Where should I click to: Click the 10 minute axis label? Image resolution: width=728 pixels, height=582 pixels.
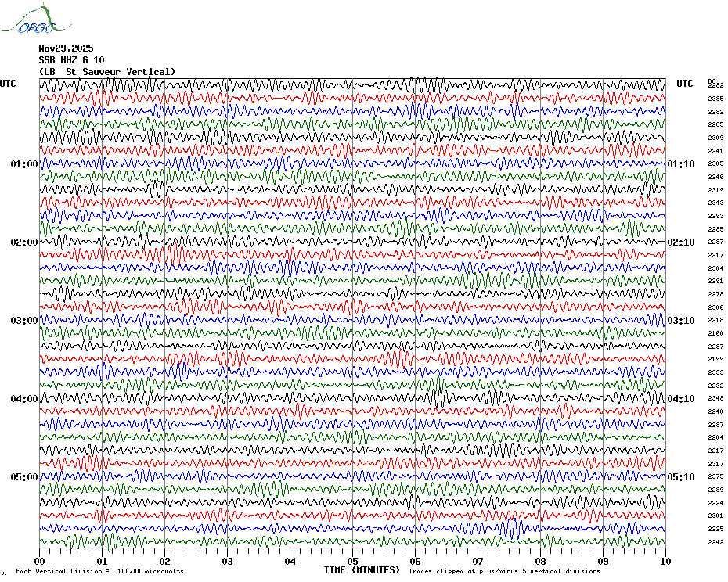666,562
